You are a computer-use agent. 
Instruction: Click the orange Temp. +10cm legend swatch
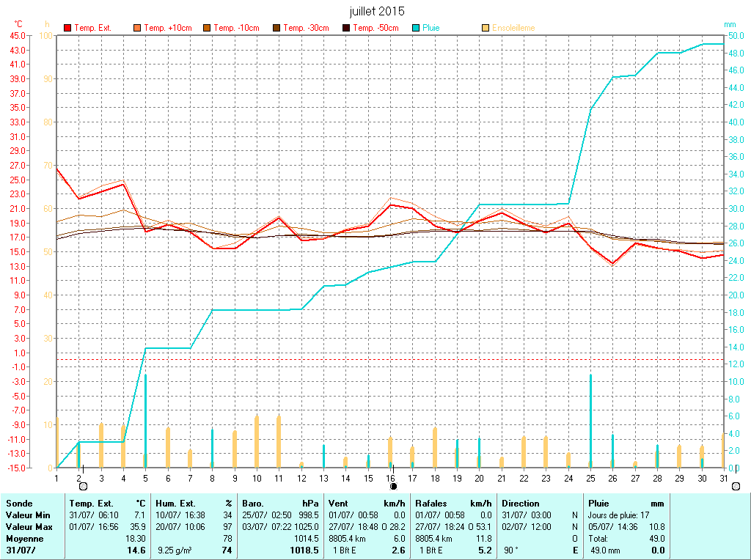(137, 28)
